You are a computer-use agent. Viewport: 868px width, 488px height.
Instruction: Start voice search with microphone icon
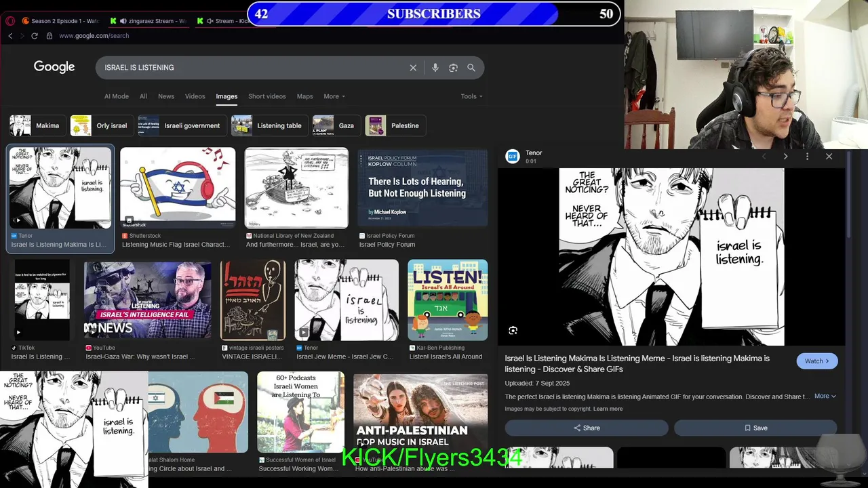click(x=435, y=68)
